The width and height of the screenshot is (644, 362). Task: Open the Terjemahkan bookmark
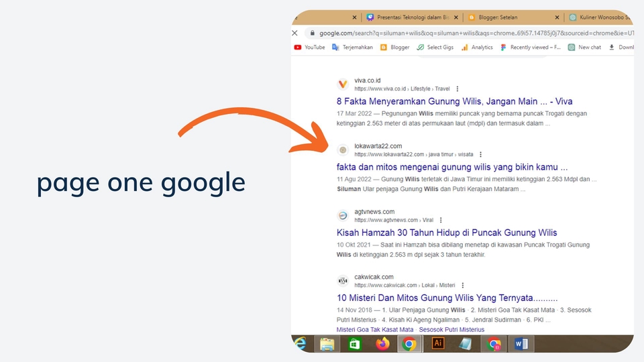coord(352,47)
